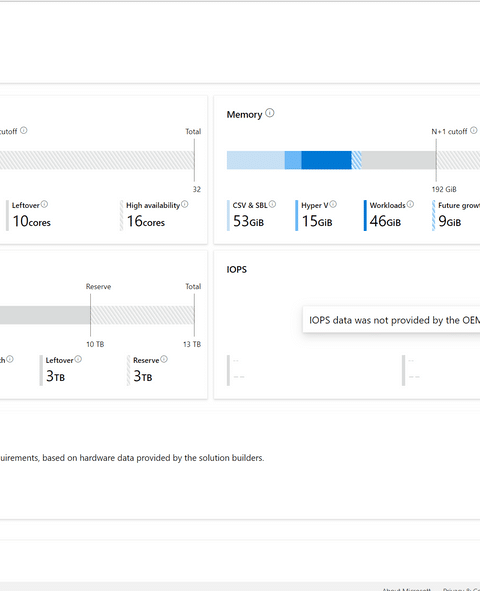Click the '46 GiB' Workloads value
This screenshot has width=480, height=591.
(385, 221)
